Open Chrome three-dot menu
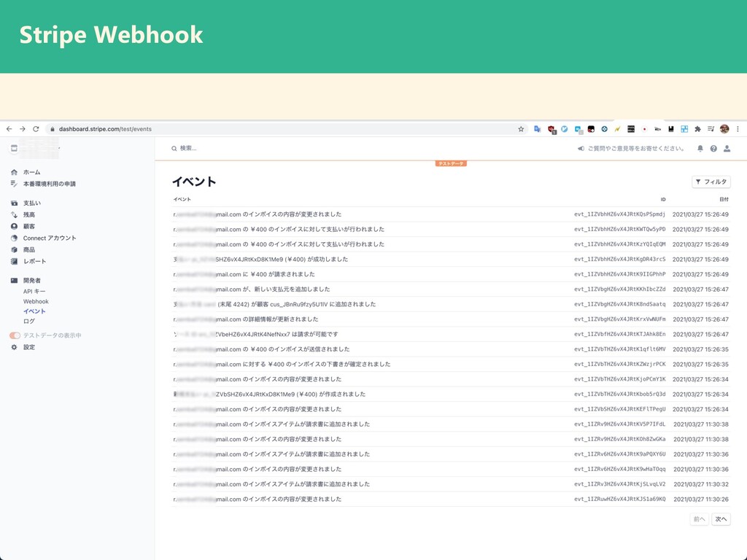This screenshot has height=560, width=747. (738, 129)
